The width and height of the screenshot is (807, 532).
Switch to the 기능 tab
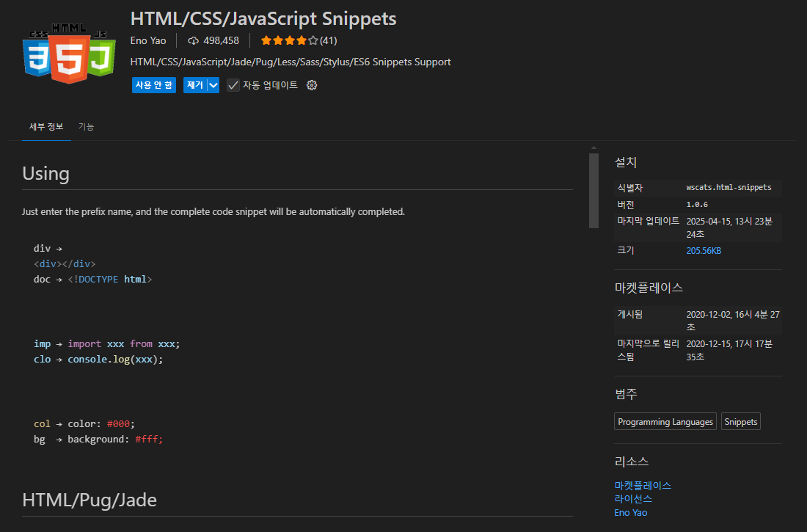click(x=86, y=127)
